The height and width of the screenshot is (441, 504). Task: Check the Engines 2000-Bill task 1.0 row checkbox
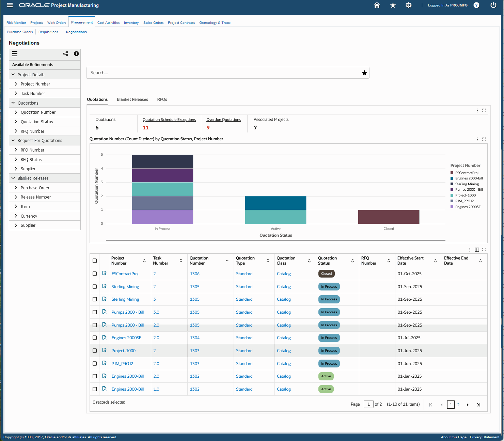point(95,389)
